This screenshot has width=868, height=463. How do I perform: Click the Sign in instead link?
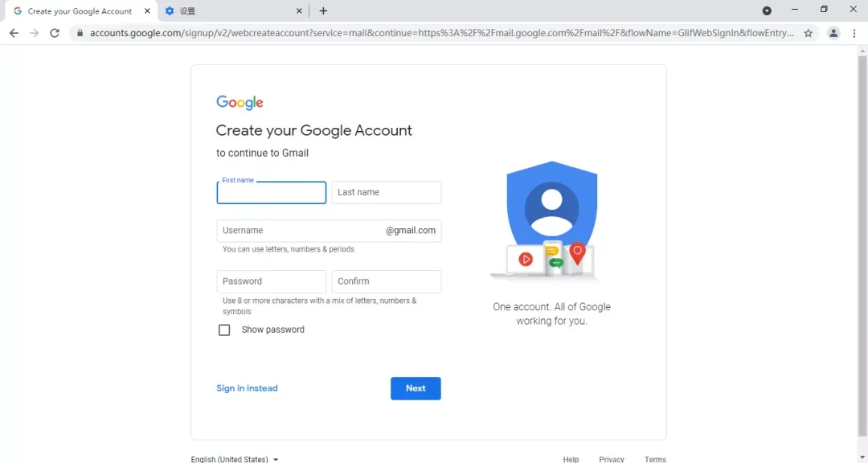247,388
